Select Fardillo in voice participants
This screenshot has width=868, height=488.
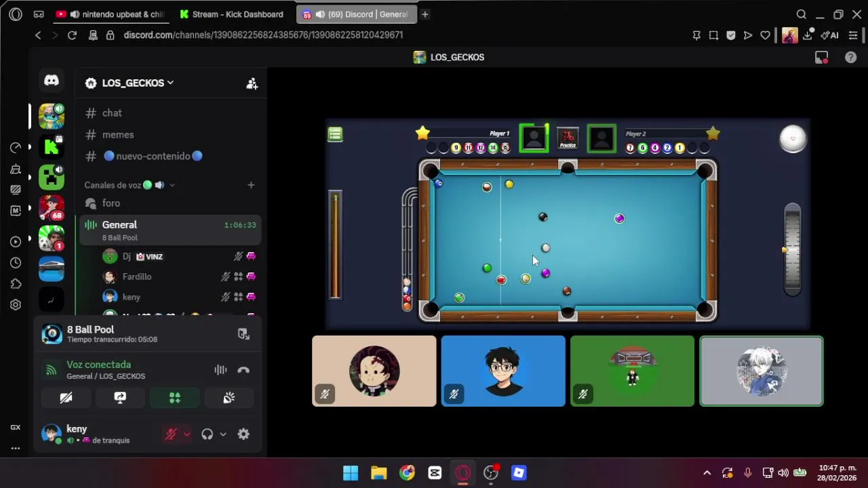click(x=179, y=277)
